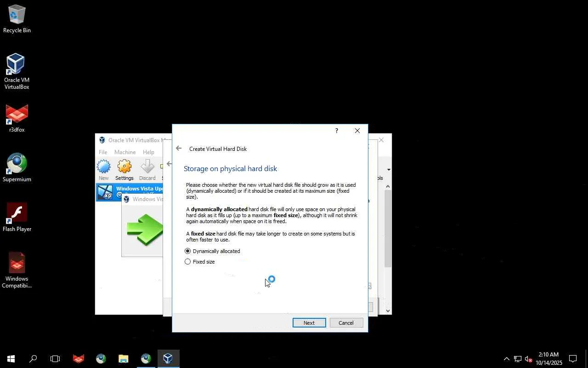Select the Flash Player desktop shortcut
588x368 pixels.
click(x=17, y=218)
